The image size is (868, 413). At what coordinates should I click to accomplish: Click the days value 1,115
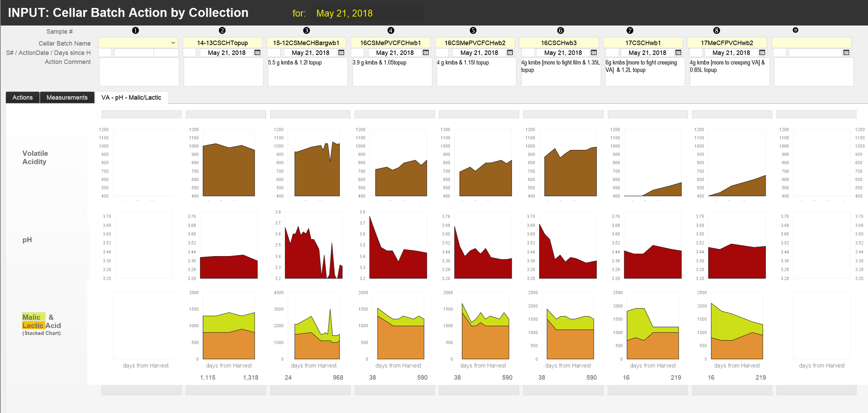point(208,377)
